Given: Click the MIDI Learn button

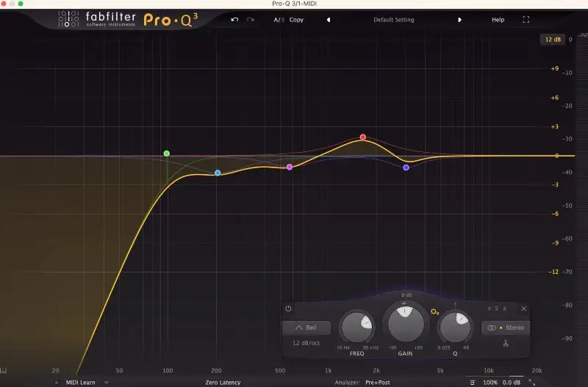Looking at the screenshot, I should pos(82,383).
